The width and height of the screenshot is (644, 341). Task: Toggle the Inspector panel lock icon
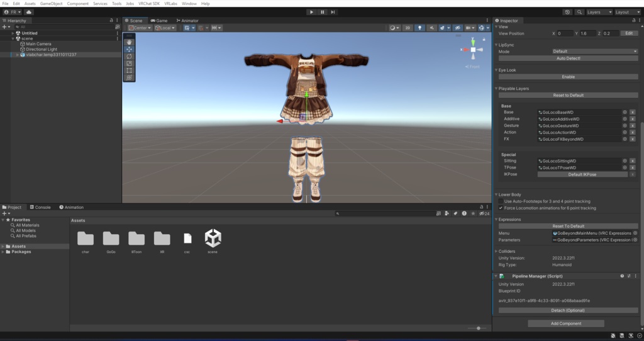pyautogui.click(x=633, y=20)
